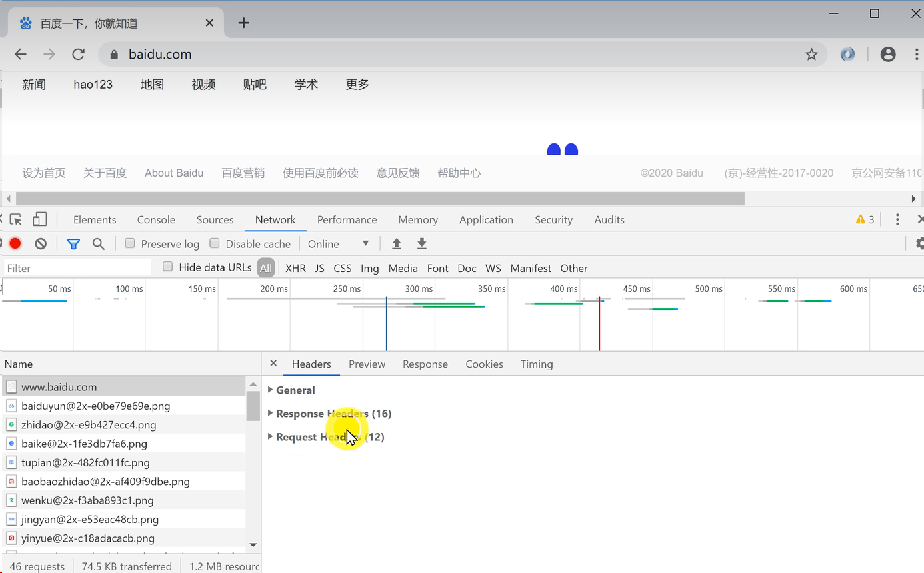Show the Timing tab of the request
924x573 pixels.
[537, 364]
